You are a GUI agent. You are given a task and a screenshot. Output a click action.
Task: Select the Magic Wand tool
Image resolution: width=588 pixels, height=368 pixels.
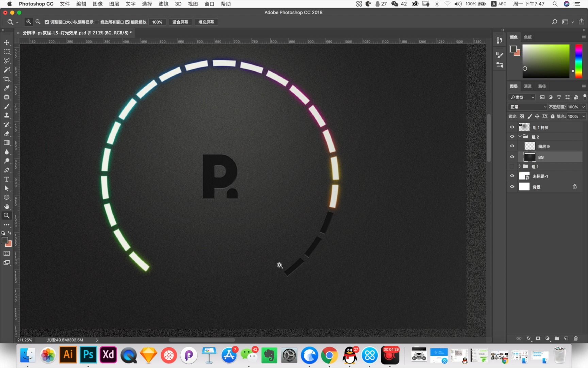pos(6,70)
